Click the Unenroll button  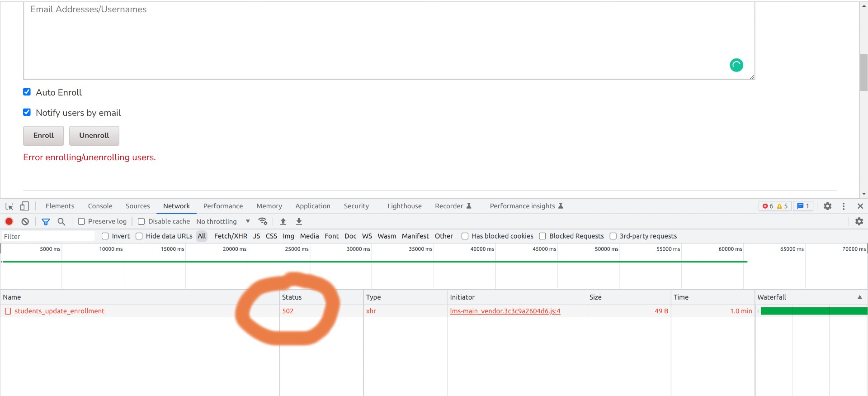(x=94, y=135)
